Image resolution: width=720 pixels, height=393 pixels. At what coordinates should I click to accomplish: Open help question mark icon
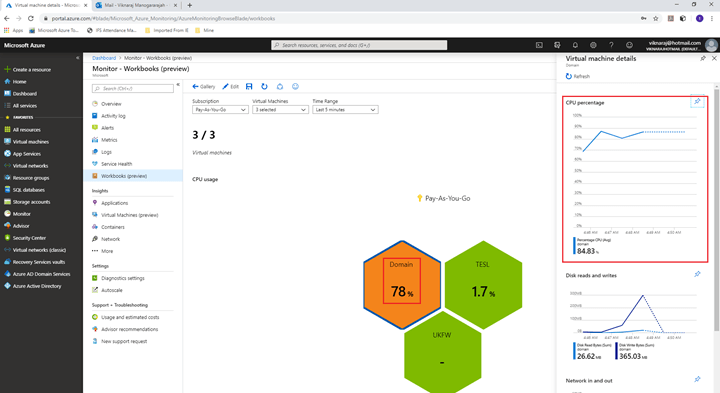pos(611,45)
